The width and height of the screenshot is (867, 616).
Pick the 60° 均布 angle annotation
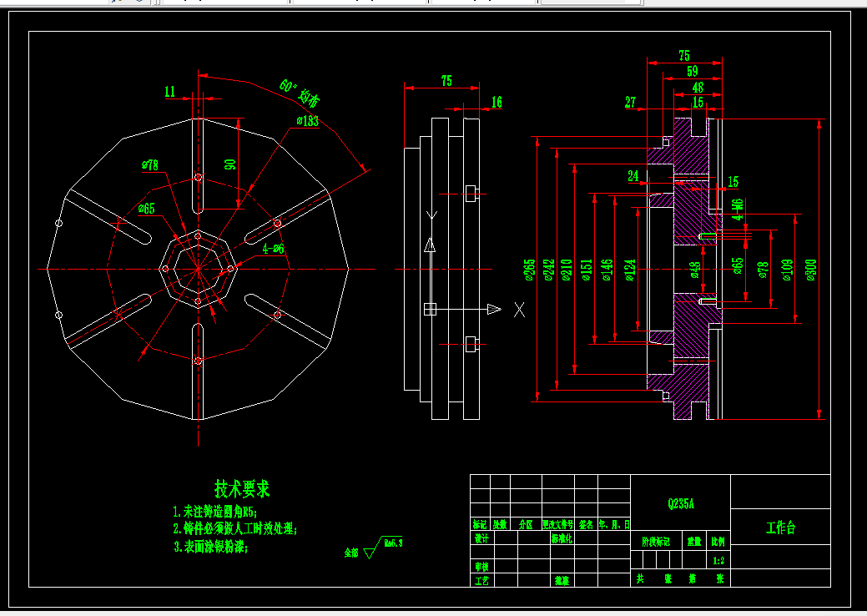click(299, 93)
